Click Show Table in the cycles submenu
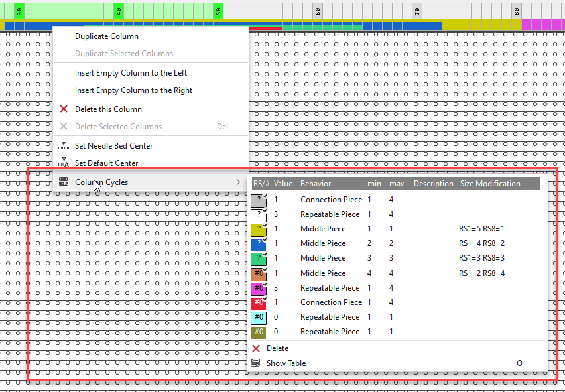565x392 pixels. (x=286, y=363)
